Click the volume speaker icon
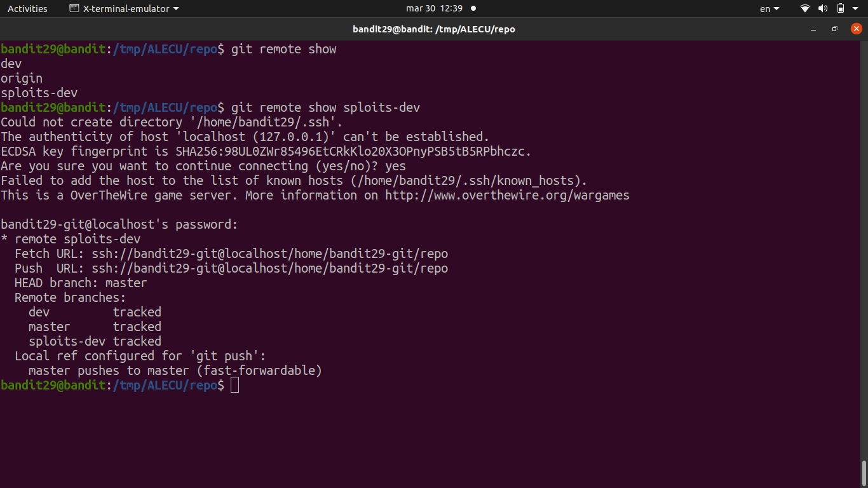Viewport: 868px width, 488px height. pos(823,9)
